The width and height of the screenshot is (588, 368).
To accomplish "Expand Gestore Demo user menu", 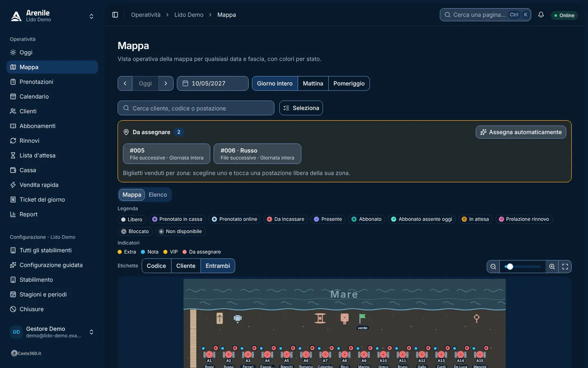I will (x=52, y=332).
